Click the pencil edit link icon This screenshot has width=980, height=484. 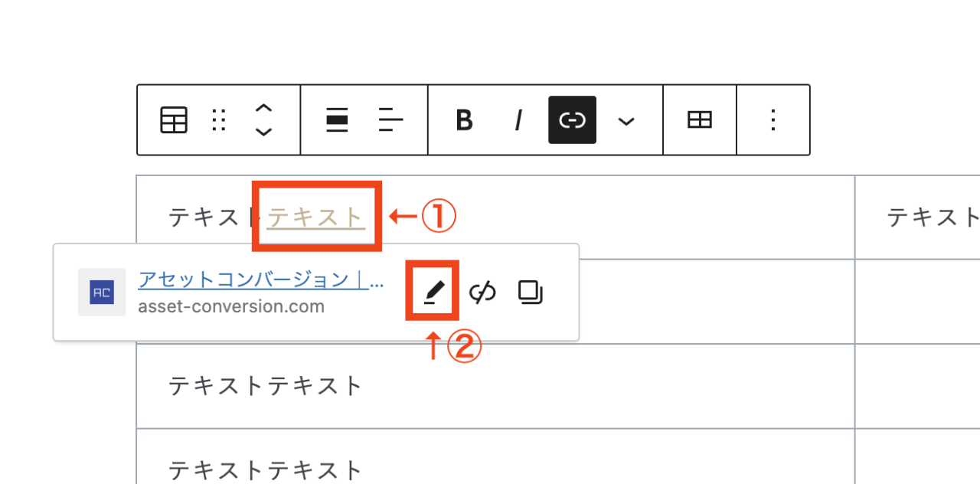[x=433, y=292]
